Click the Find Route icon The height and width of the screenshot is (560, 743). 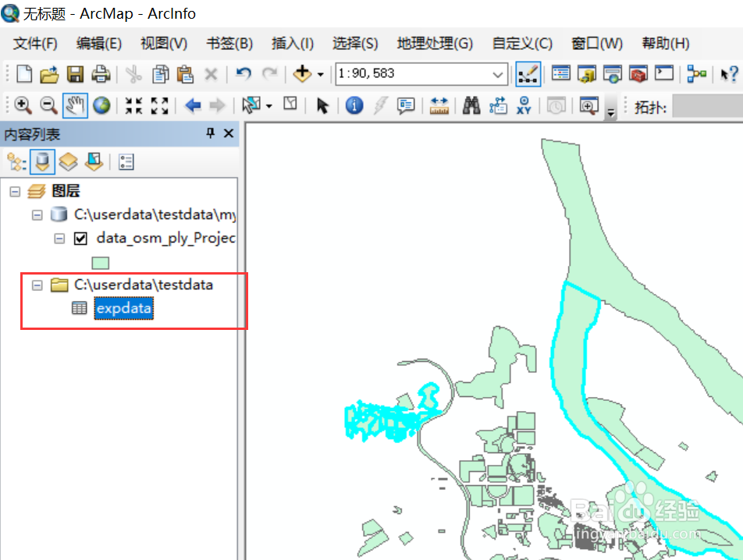[x=498, y=105]
